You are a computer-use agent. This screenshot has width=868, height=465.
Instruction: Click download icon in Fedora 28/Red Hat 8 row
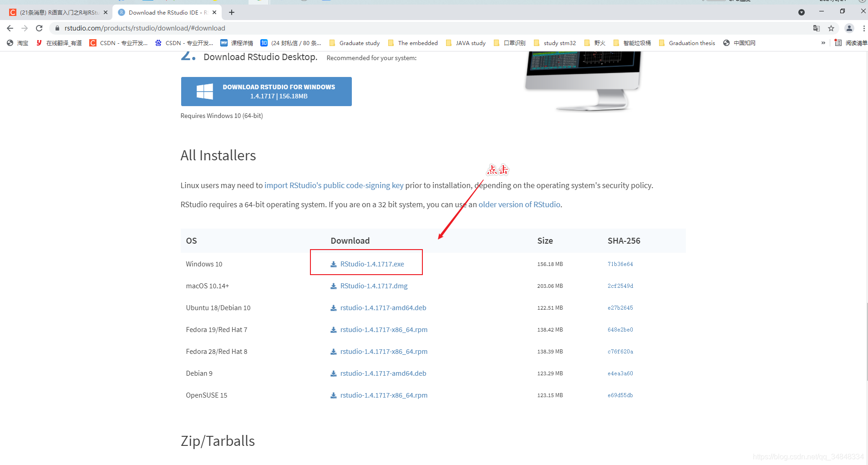click(x=334, y=352)
